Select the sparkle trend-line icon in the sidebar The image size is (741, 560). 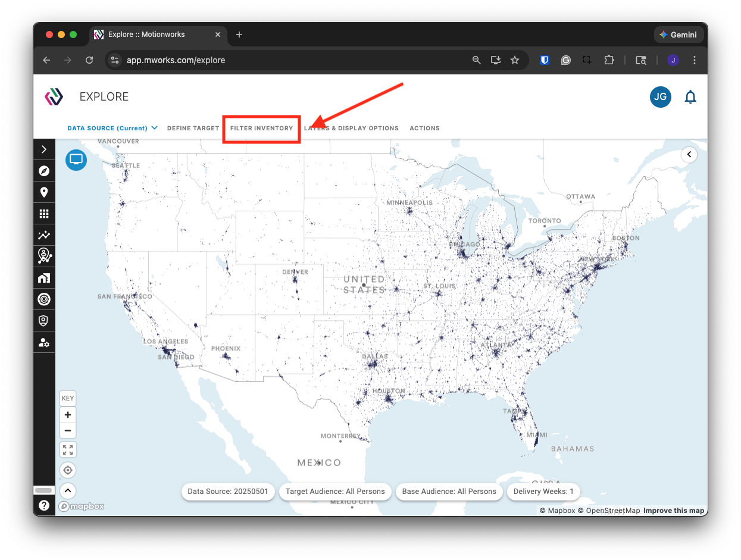tap(44, 235)
